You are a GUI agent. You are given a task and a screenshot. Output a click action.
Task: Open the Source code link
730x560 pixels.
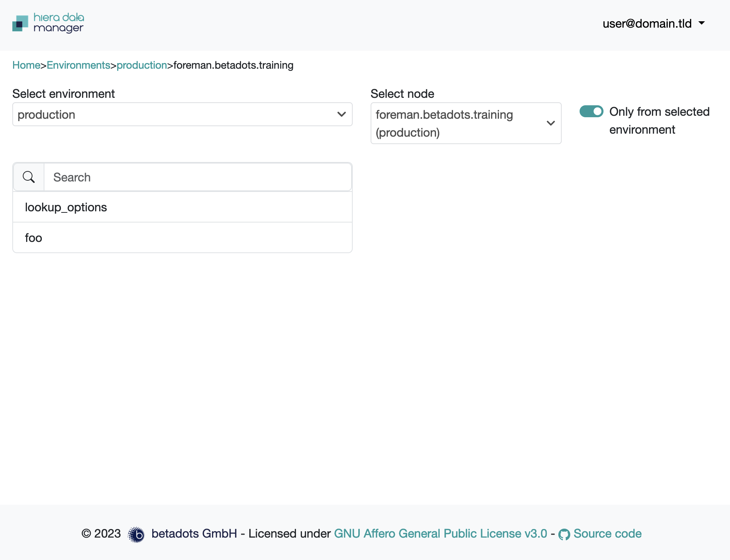608,533
